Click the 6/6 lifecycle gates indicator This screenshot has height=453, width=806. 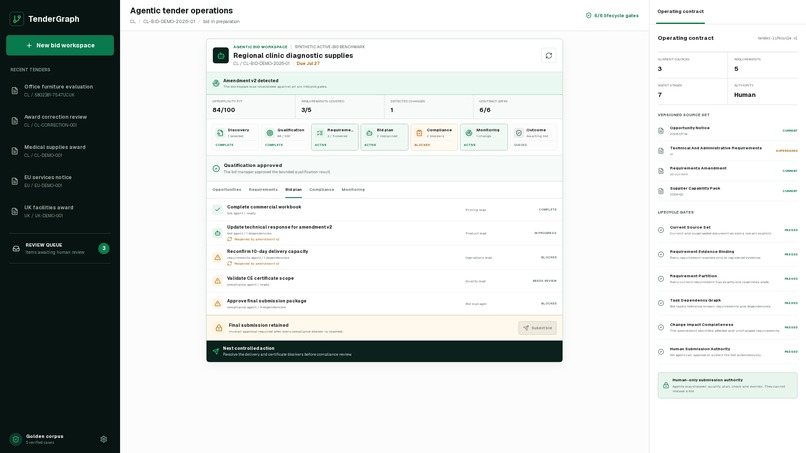pyautogui.click(x=612, y=15)
